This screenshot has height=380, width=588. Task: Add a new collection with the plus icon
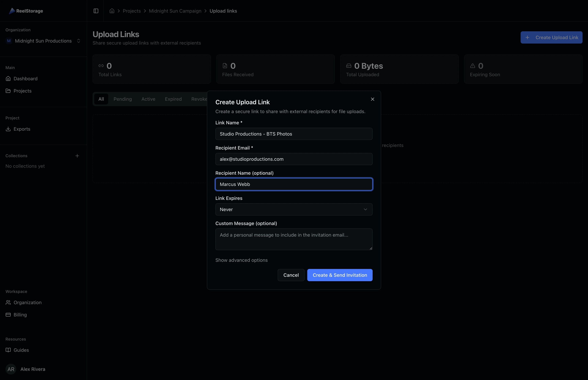click(x=77, y=156)
